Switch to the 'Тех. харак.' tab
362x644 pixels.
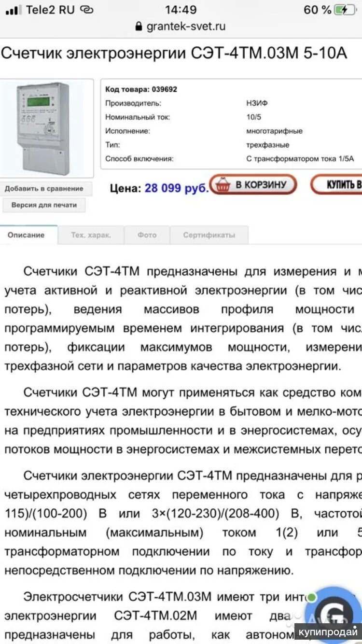click(x=91, y=235)
